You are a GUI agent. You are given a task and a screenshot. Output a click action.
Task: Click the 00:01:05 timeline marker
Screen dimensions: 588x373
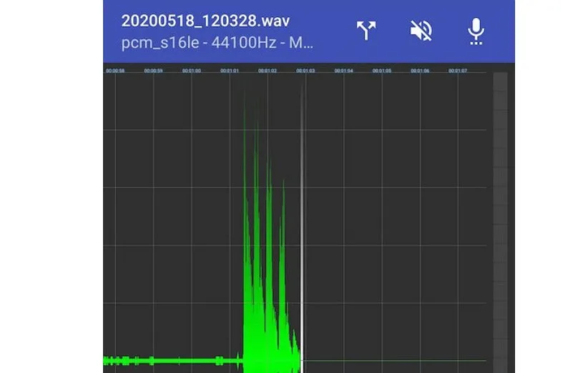coord(382,71)
